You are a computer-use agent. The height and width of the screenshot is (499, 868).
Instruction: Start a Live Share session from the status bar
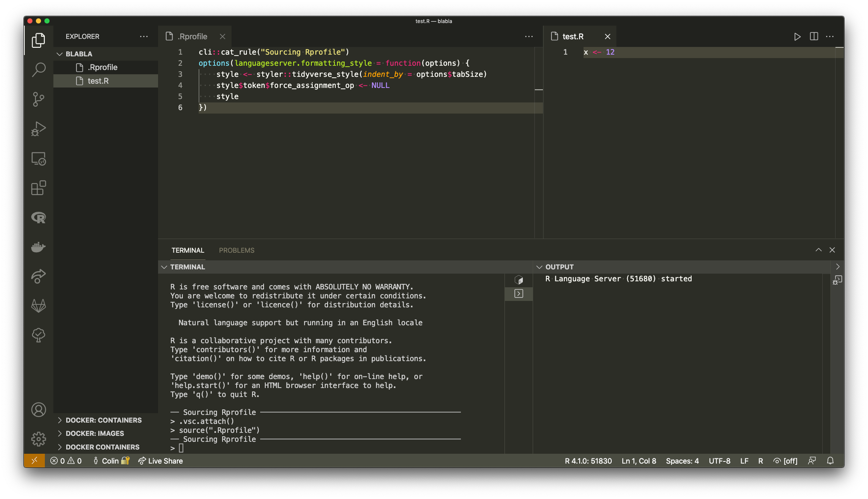160,461
